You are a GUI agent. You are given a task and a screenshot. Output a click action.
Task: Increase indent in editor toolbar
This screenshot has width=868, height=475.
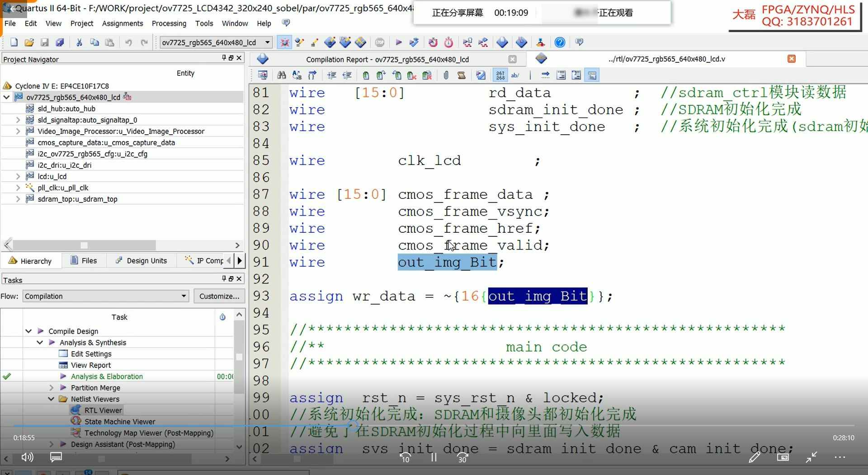pyautogui.click(x=332, y=75)
